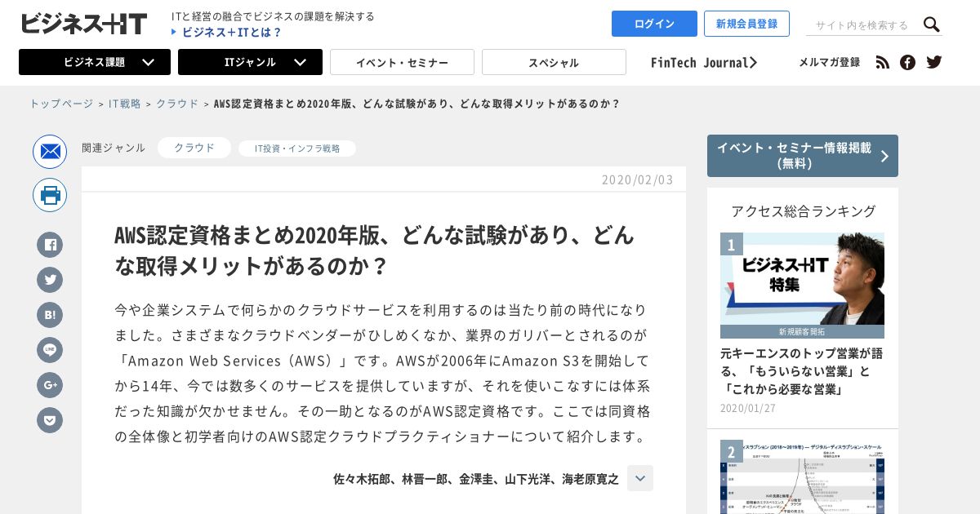This screenshot has height=514, width=980.
Task: Expand the ビジネス課題 dropdown menu
Action: [95, 62]
